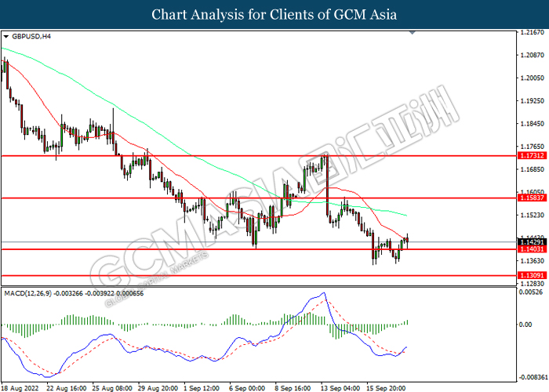Click the 22 Aug 16:00 time label

[67, 388]
